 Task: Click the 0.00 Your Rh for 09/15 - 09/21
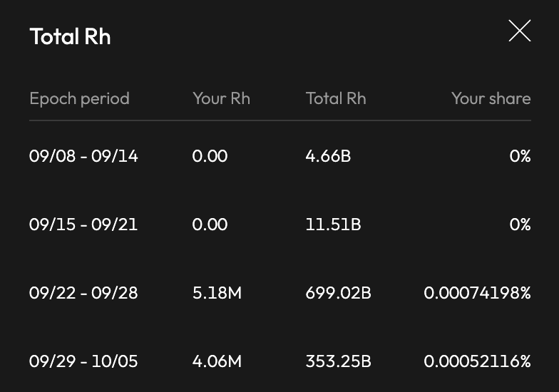[210, 225]
